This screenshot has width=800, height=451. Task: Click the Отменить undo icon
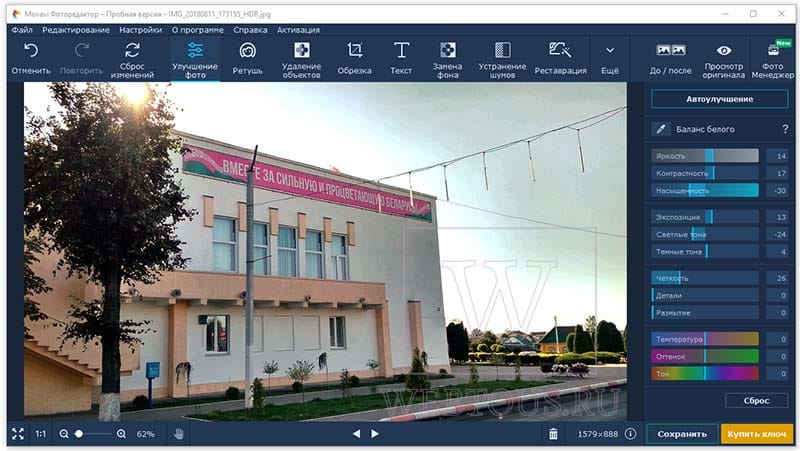[31, 51]
